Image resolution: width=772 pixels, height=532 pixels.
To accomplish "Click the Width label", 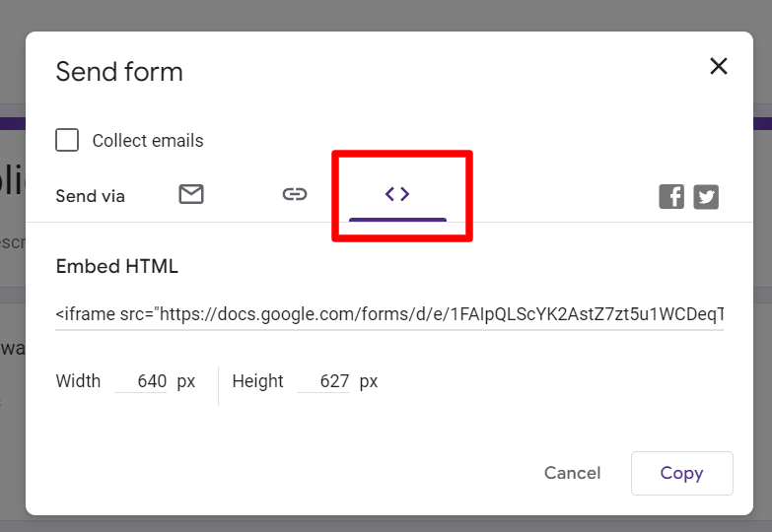I will coord(78,381).
